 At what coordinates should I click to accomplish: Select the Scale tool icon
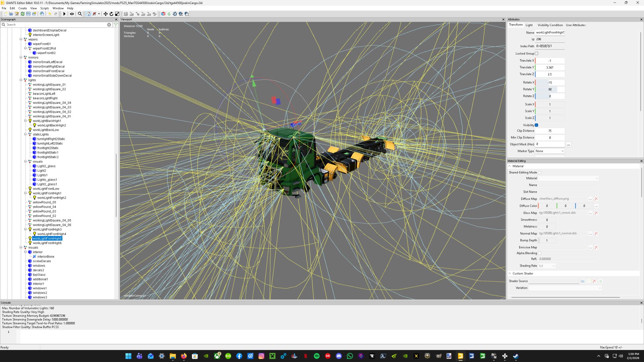coord(117,14)
